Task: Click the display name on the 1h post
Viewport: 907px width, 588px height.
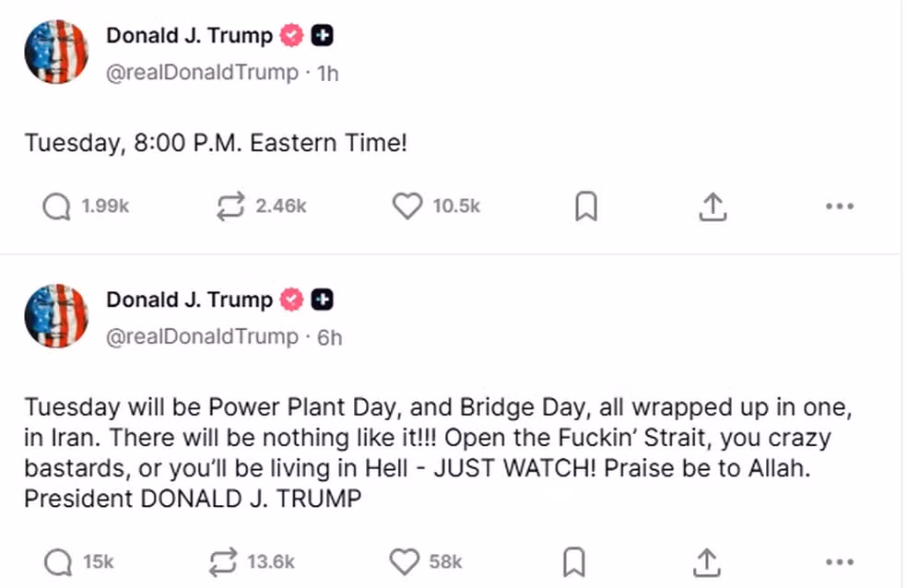Action: pyautogui.click(x=189, y=36)
